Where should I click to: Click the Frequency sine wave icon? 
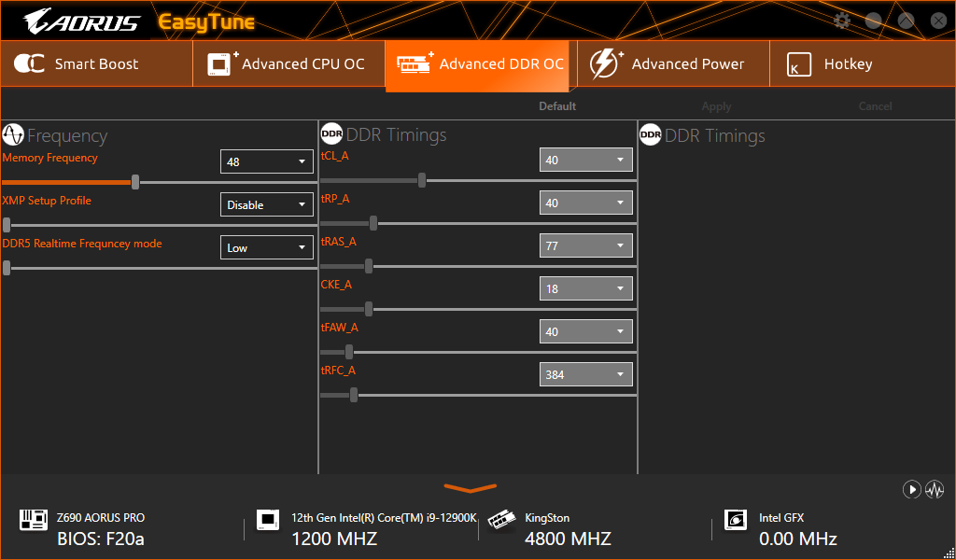click(13, 134)
